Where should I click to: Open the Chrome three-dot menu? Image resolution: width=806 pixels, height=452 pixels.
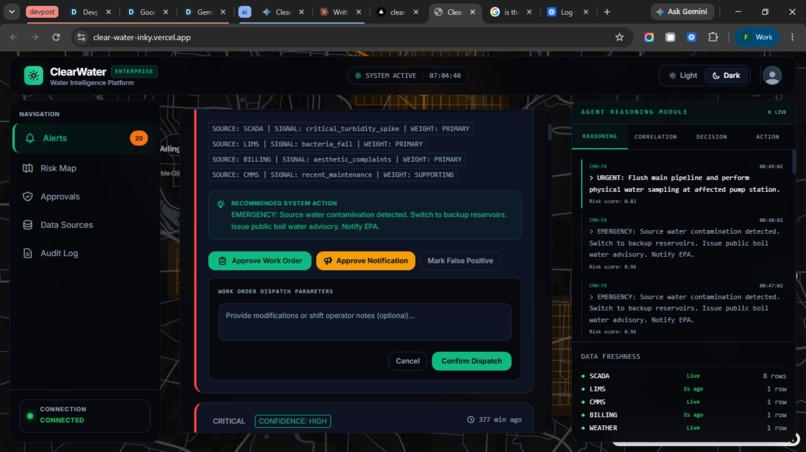[793, 37]
